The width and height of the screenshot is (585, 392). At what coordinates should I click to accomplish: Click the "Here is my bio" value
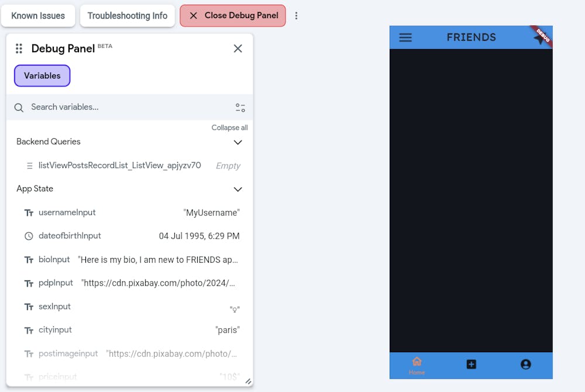[x=158, y=260]
